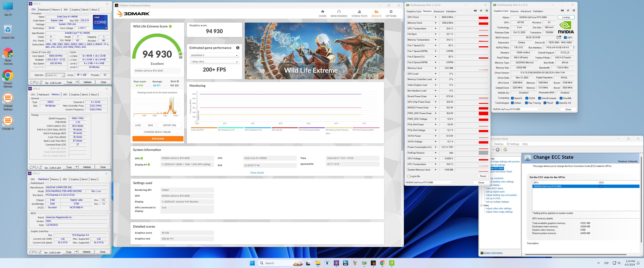Image resolution: width=644 pixels, height=268 pixels.
Task: Open the Windows Start button
Action: point(252,263)
